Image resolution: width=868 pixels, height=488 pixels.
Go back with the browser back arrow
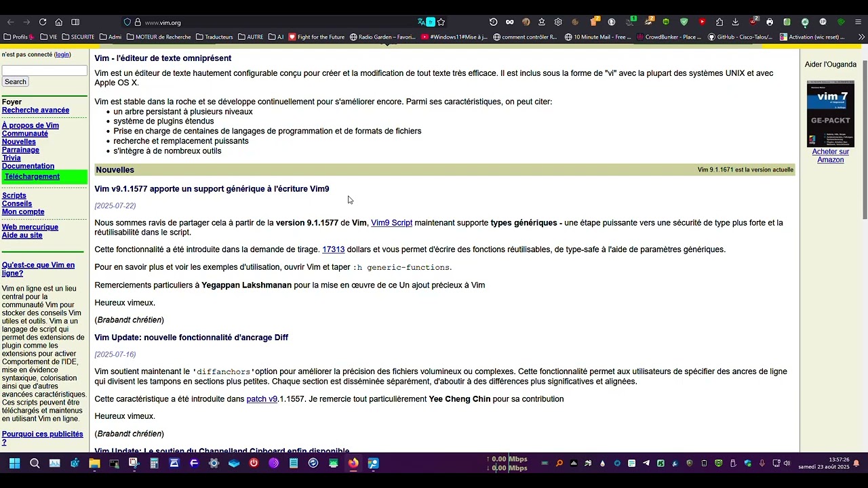(x=10, y=22)
